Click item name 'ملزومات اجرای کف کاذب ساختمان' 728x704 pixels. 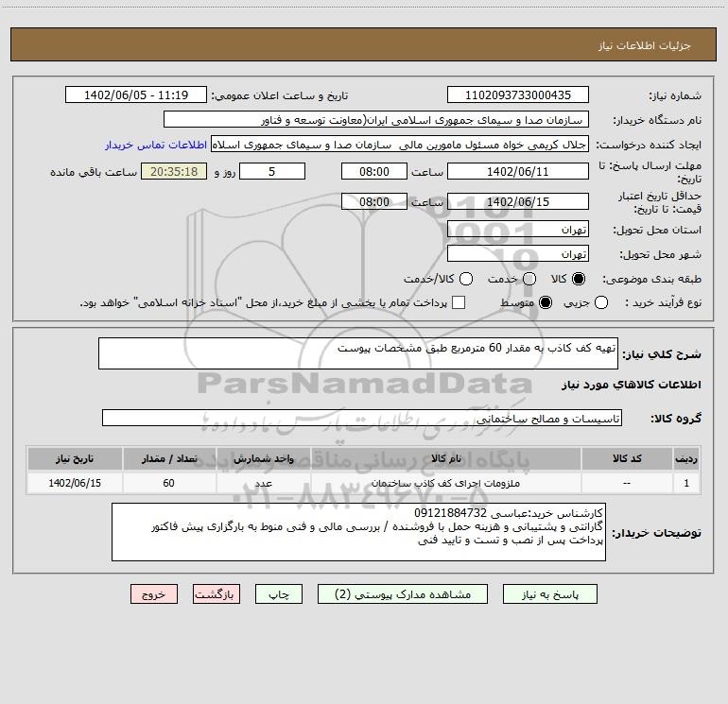tap(445, 483)
